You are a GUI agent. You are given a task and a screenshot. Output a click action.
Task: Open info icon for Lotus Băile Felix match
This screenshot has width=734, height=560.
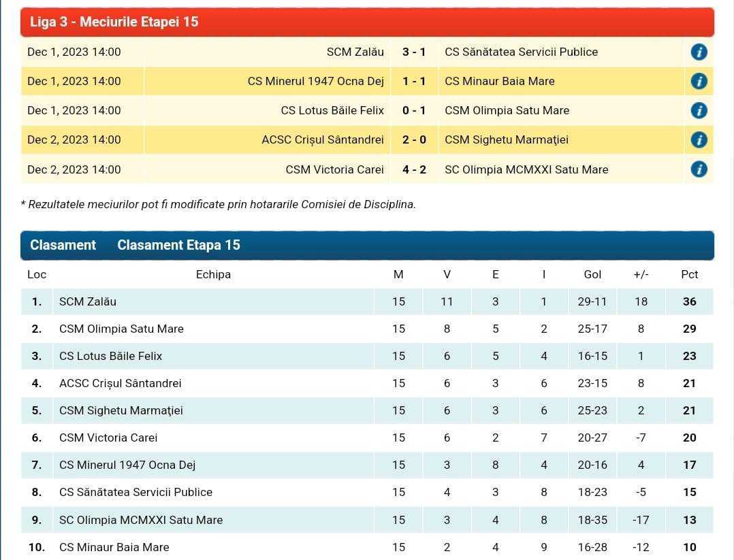[699, 110]
